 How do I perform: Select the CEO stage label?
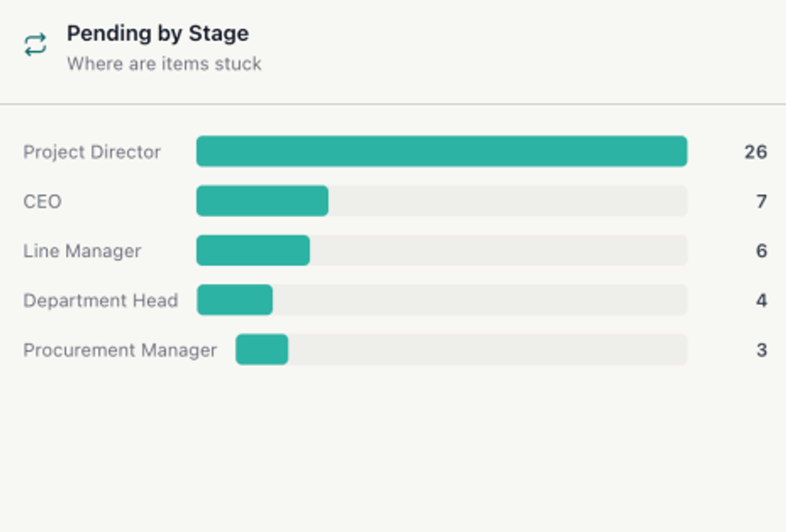42,202
